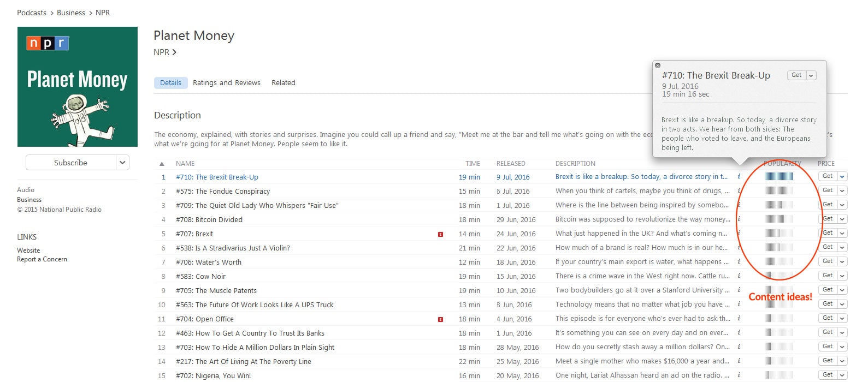Open info icon for Poverty Line episode

point(739,361)
